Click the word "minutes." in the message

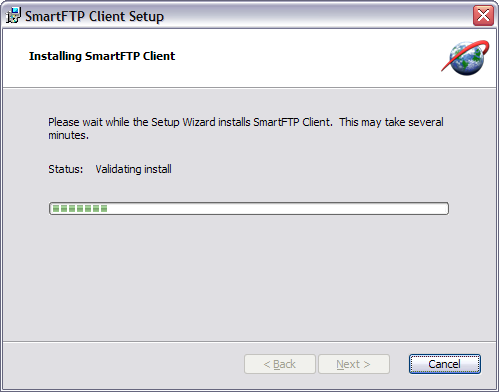click(69, 135)
